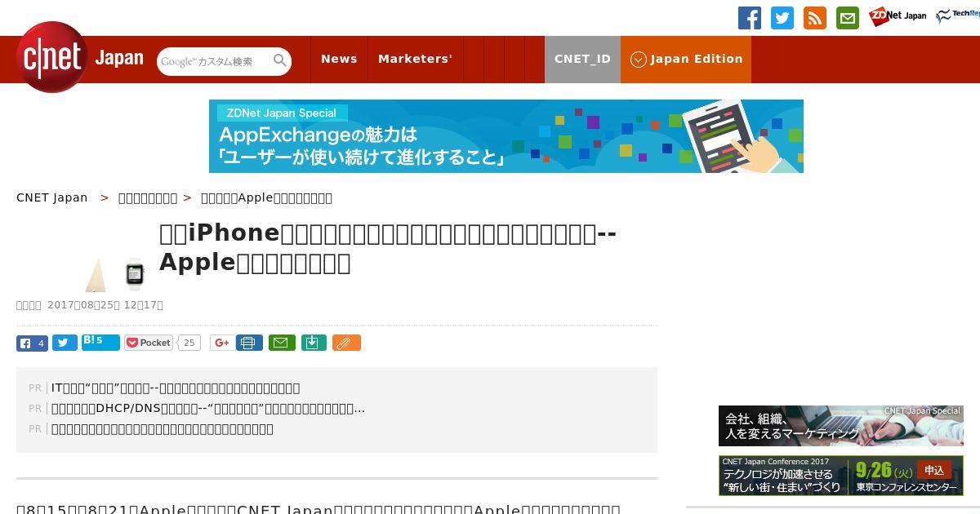Open the PR link mentioning DHCP/DNS
This screenshot has height=514, width=980.
click(x=208, y=409)
